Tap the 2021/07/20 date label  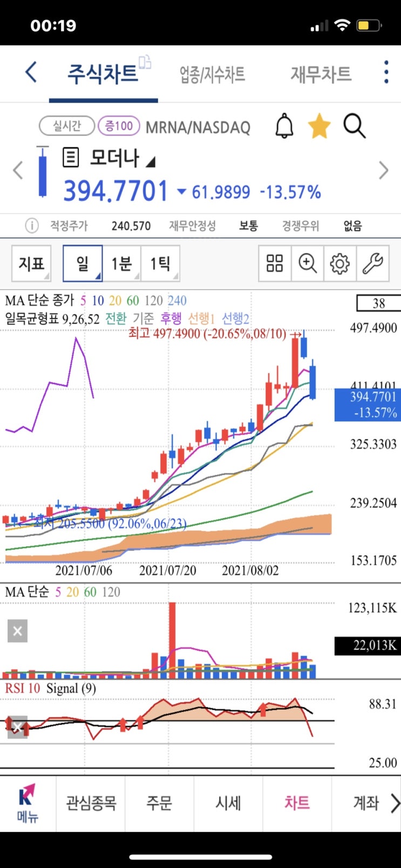tap(168, 571)
